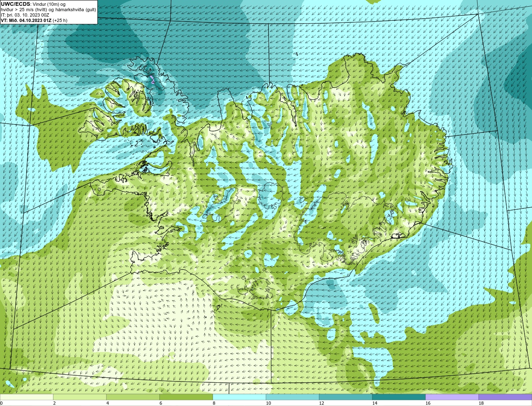Image resolution: width=532 pixels, height=406 pixels.
Task: Click the scale label "0"
Action: click(x=2, y=403)
